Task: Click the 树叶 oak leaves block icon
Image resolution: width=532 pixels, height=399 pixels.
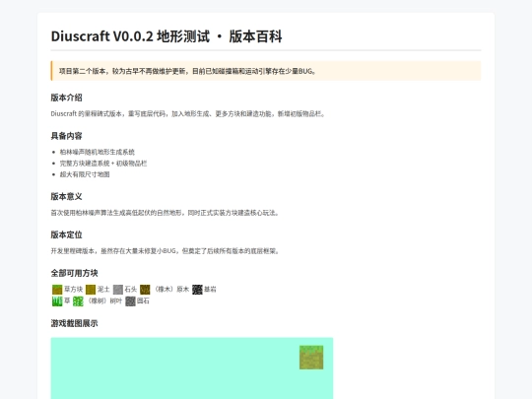Action: click(78, 300)
